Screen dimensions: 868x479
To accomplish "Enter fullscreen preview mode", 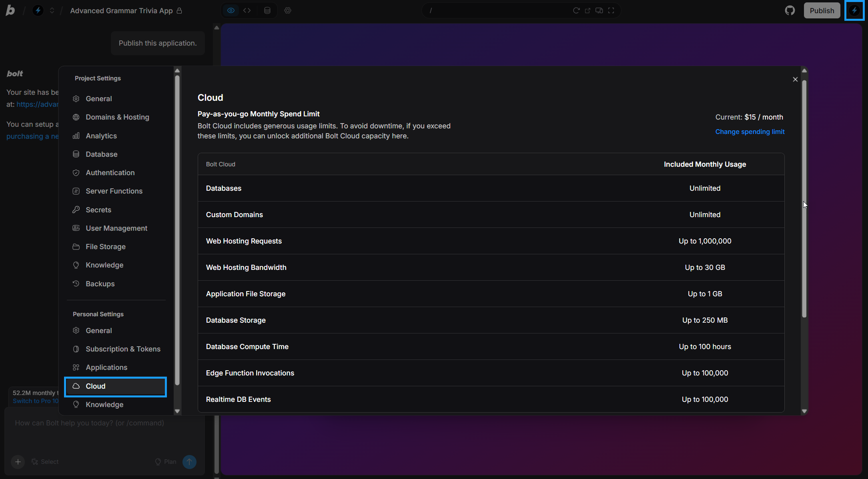I will [611, 10].
